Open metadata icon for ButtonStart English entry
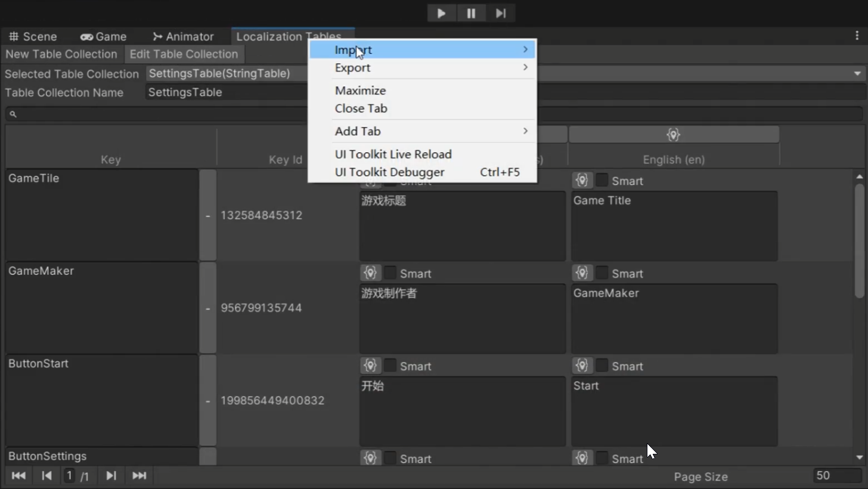Image resolution: width=868 pixels, height=489 pixels. tap(582, 365)
